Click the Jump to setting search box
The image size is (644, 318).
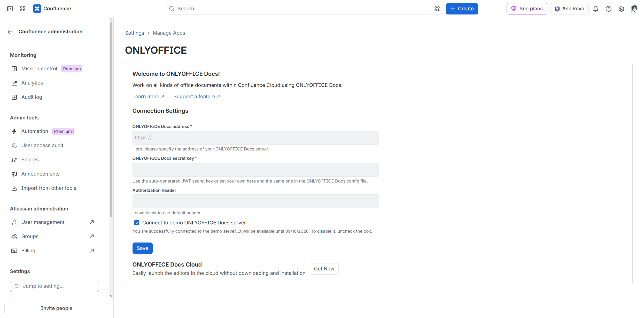55,286
